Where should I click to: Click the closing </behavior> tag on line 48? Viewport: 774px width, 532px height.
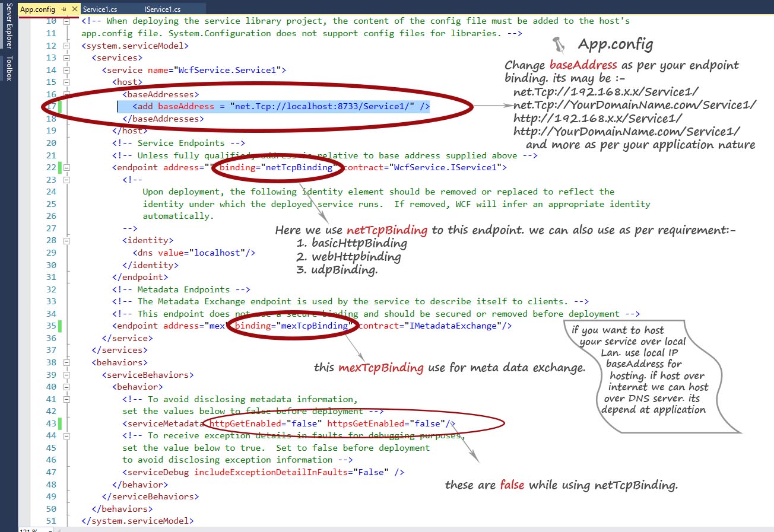pos(140,485)
